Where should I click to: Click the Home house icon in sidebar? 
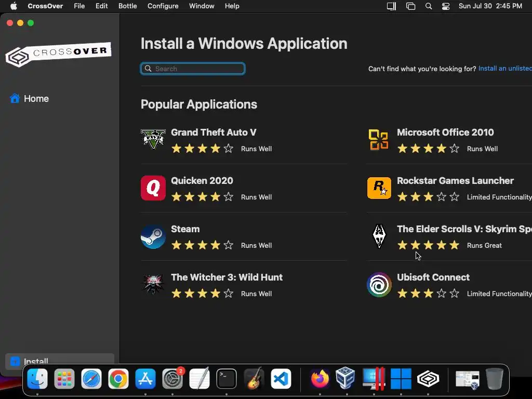[15, 98]
